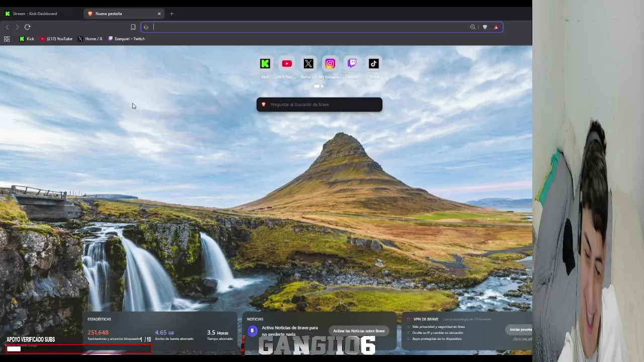Open a new tab with the plus button

tap(172, 14)
